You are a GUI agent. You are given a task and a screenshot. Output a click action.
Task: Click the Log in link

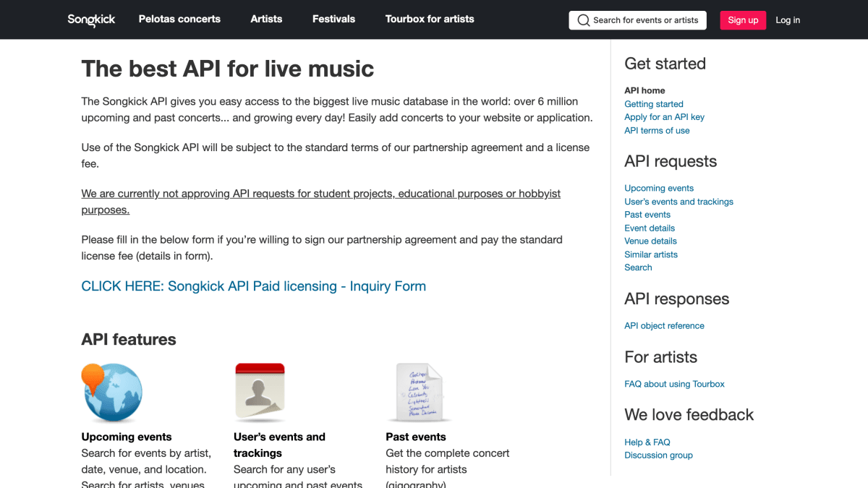(x=788, y=20)
